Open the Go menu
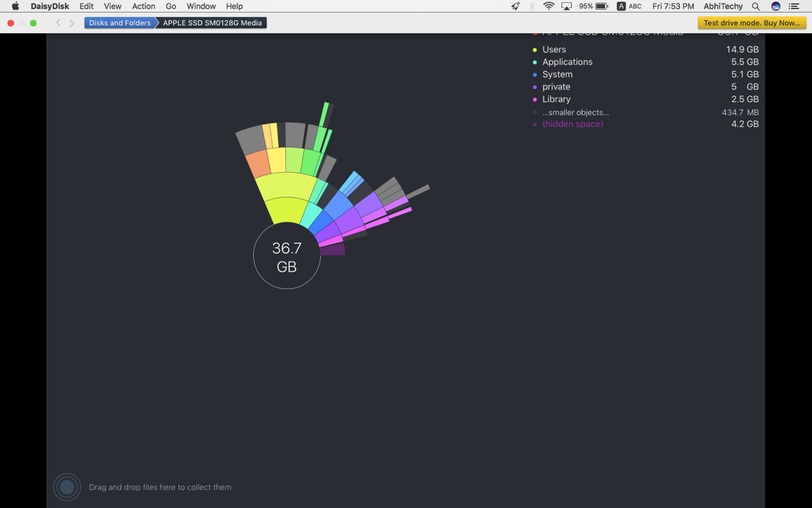 tap(171, 6)
